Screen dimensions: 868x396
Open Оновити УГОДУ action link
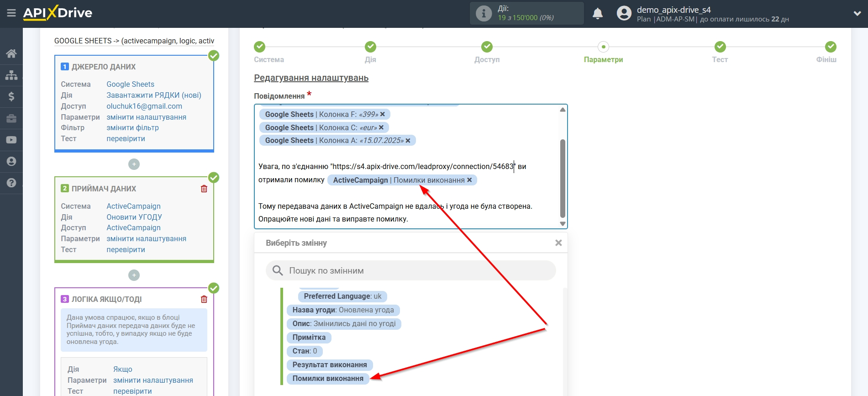pos(134,217)
